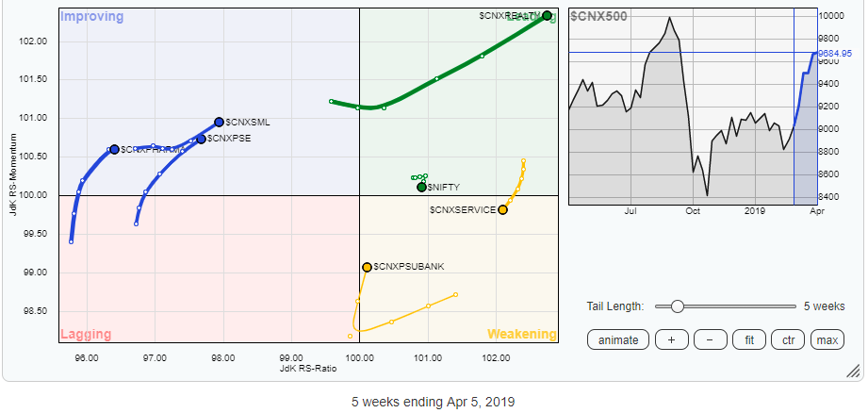Click the Weakening quadrant label
Viewport: 868px width, 413px height.
[520, 334]
